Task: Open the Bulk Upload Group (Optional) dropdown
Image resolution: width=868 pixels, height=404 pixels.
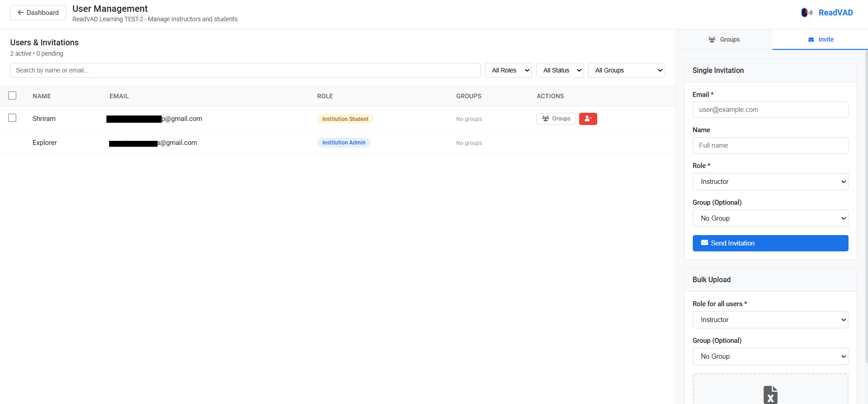Action: point(770,356)
